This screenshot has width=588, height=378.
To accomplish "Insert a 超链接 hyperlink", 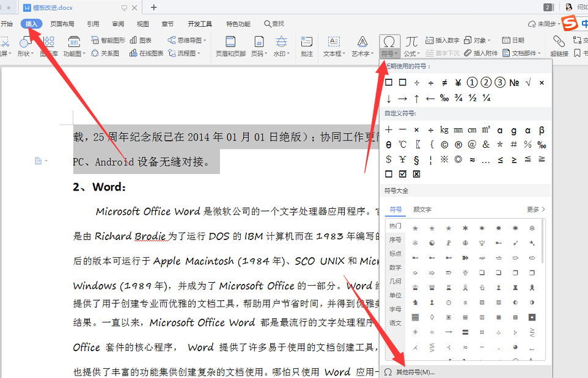I will click(x=559, y=46).
